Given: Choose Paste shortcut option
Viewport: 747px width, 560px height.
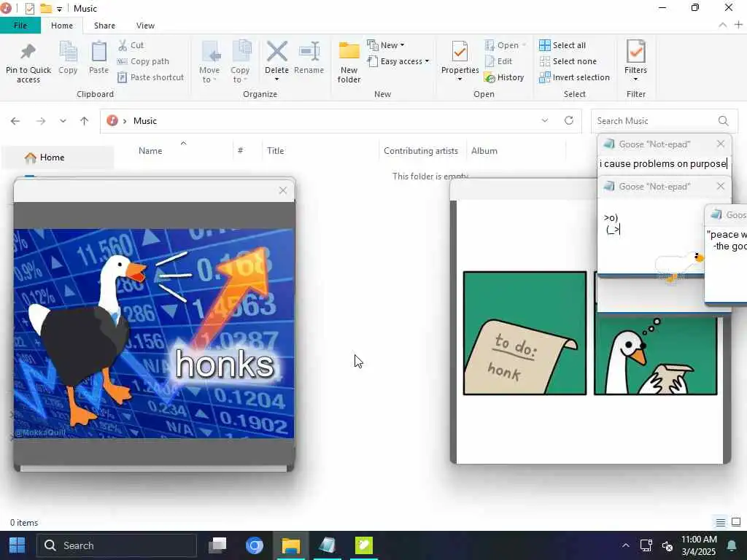Looking at the screenshot, I should point(151,77).
